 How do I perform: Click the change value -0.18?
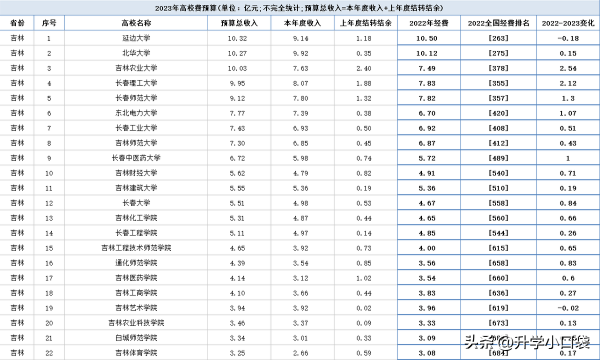[x=568, y=38]
